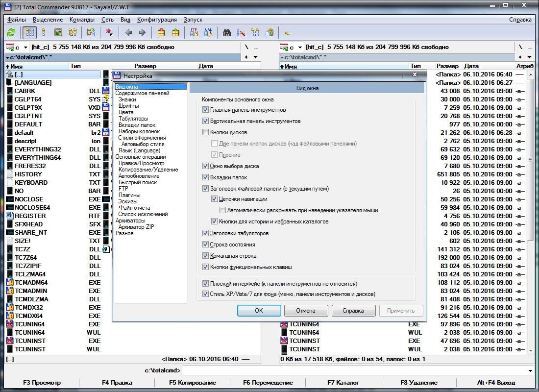Viewport: 539px width, 392px height.
Task: Switch to brief file names view icon
Action: click(30, 33)
